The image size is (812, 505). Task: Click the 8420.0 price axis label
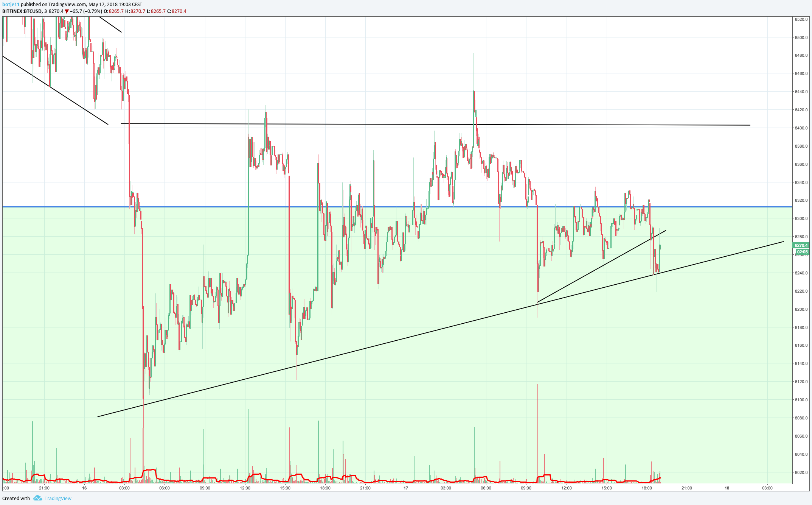801,110
